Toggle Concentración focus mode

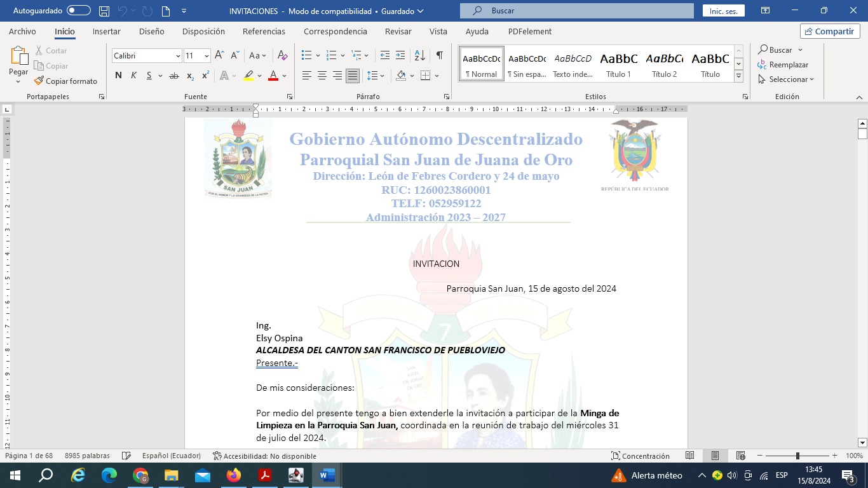tap(640, 456)
